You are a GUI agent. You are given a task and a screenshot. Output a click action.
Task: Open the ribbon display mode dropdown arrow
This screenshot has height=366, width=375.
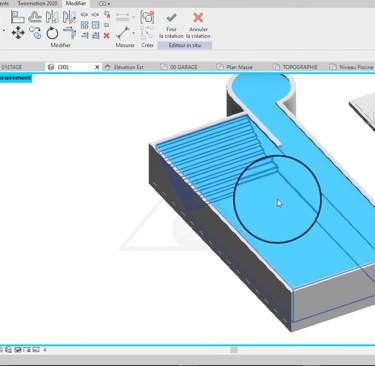109,4
